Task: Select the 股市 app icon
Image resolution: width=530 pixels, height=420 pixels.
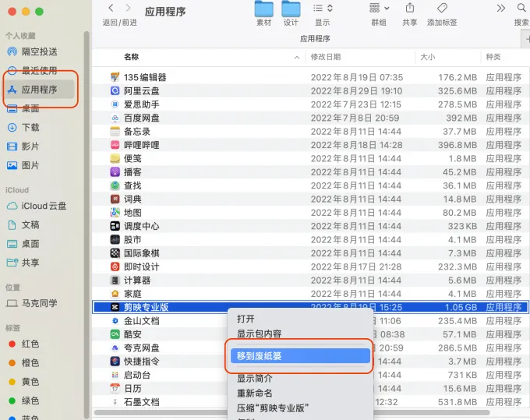Action: pos(115,239)
